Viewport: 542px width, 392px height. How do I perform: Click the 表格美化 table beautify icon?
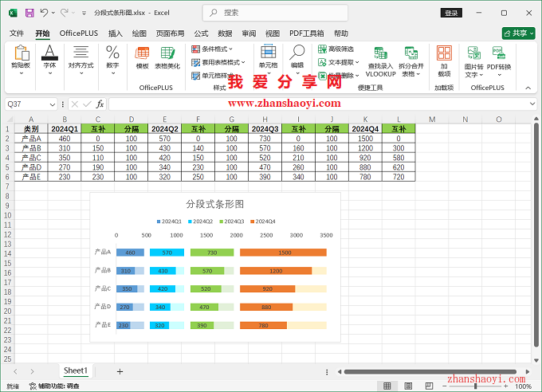click(x=167, y=57)
